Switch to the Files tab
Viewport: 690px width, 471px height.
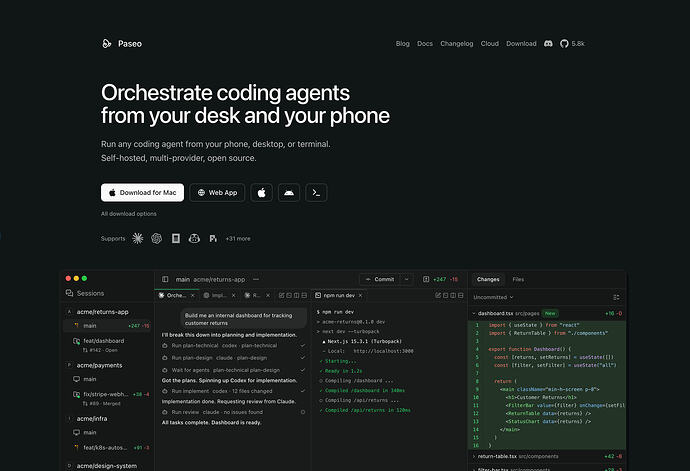(518, 280)
